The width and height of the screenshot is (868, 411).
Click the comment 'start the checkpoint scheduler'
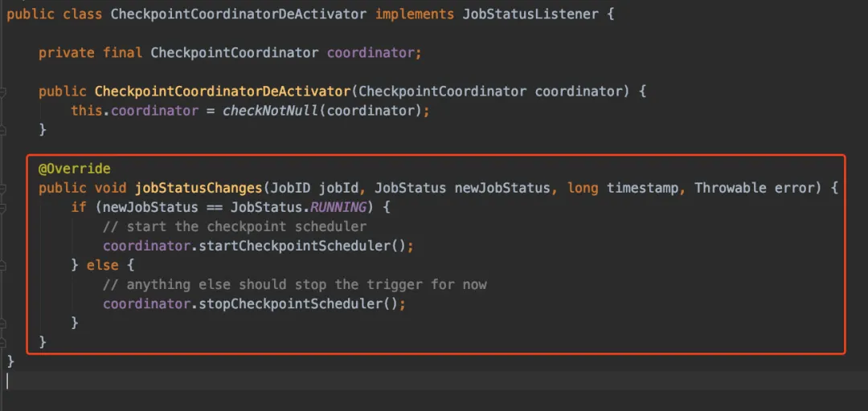pyautogui.click(x=235, y=227)
